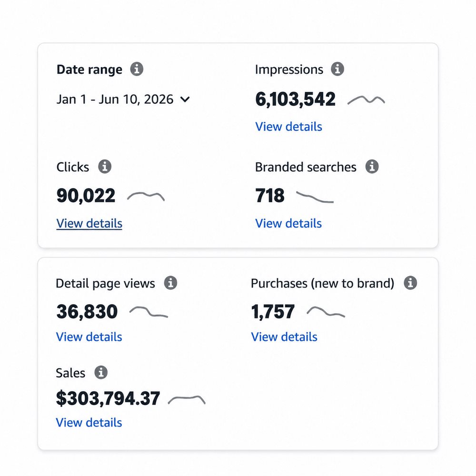This screenshot has width=476, height=476.
Task: Expand date range chevron arrow
Action: coord(185,99)
